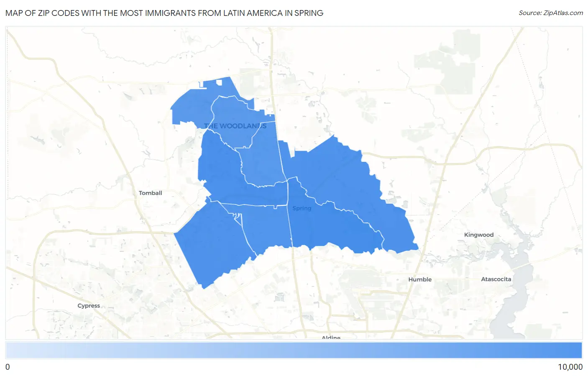Click the Aldine label at map bottom
Screen dimensions: 588x376
[x=331, y=337]
